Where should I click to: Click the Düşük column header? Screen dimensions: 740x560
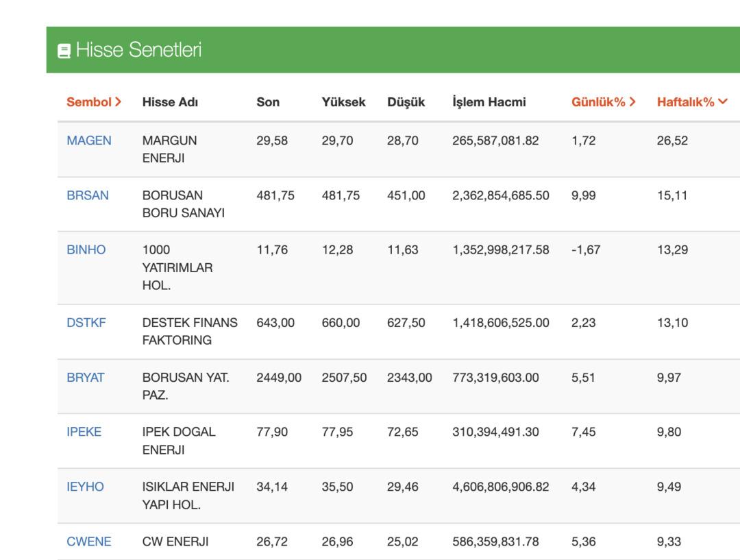pos(406,102)
